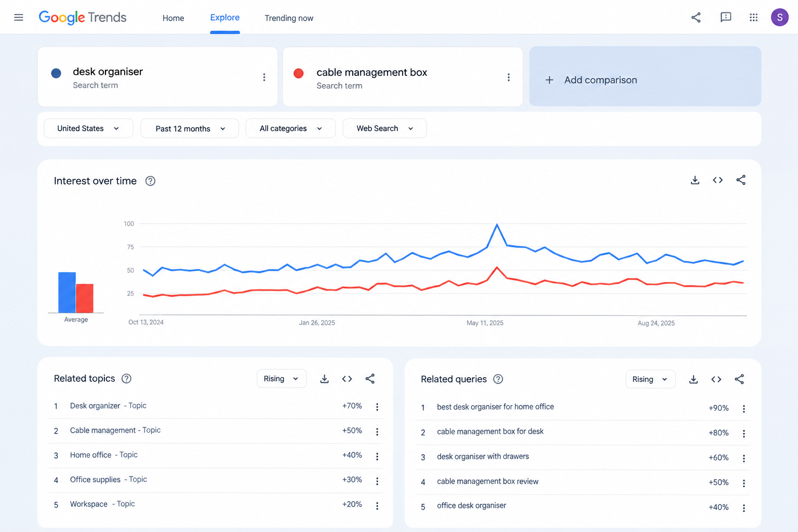Viewport: 798px width, 532px height.
Task: Click help icon next to Related topics
Action: click(x=126, y=379)
